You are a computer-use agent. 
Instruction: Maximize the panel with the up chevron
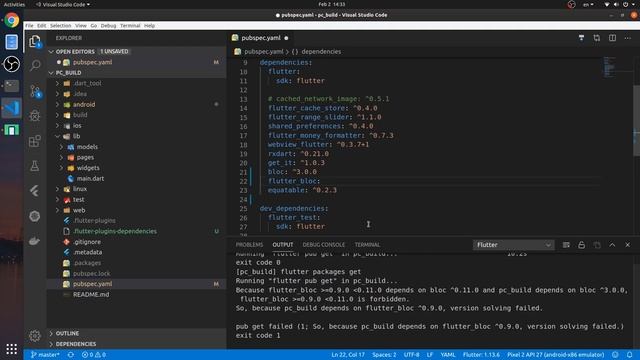coord(612,245)
